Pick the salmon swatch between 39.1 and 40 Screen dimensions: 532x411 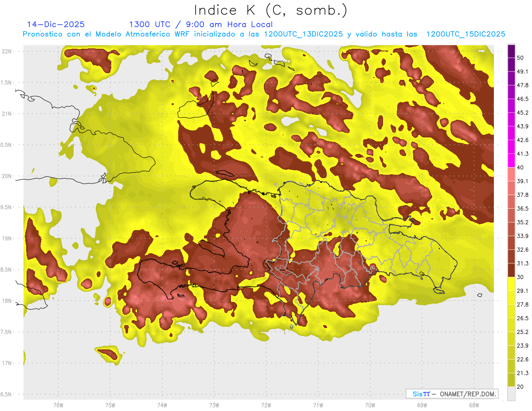(x=511, y=174)
